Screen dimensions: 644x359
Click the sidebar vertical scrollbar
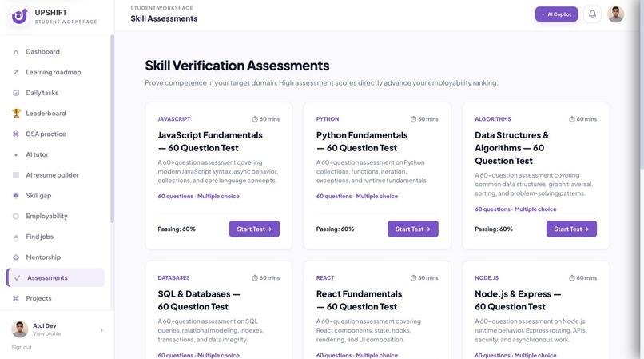[x=112, y=129]
